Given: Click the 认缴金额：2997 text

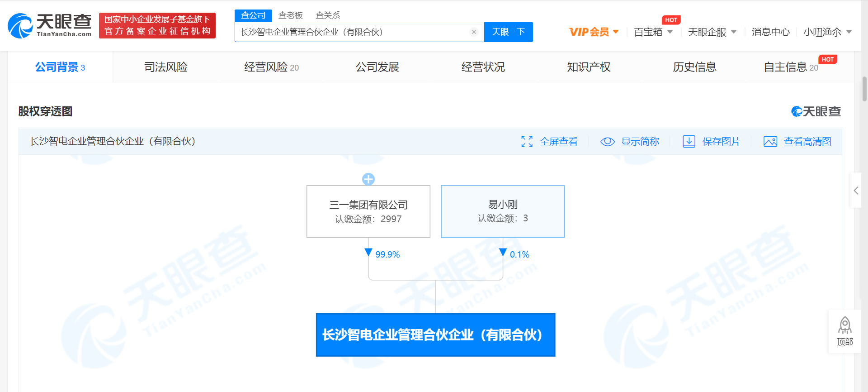Looking at the screenshot, I should click(x=368, y=219).
